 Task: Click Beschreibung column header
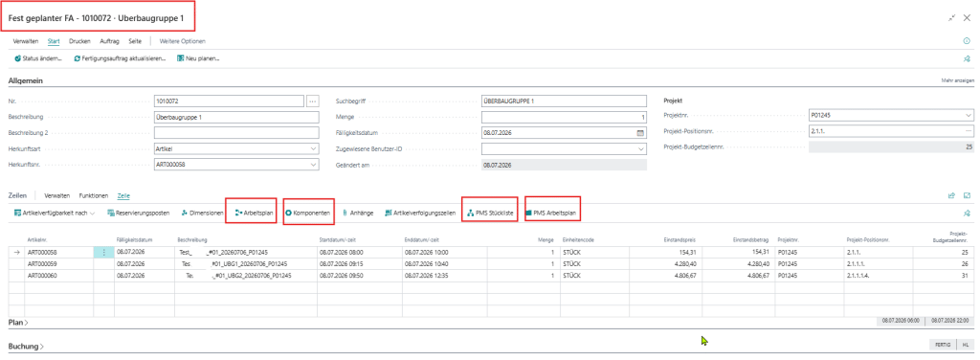(191, 239)
